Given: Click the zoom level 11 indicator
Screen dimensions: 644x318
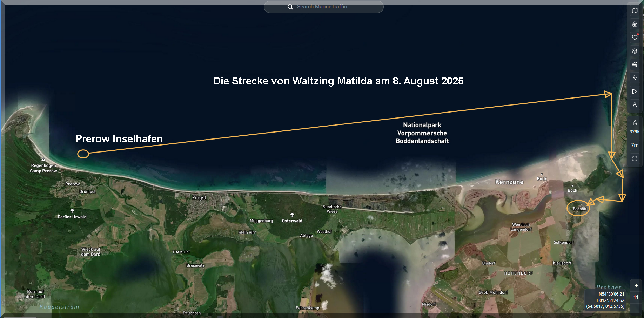Looking at the screenshot, I should pyautogui.click(x=636, y=297).
